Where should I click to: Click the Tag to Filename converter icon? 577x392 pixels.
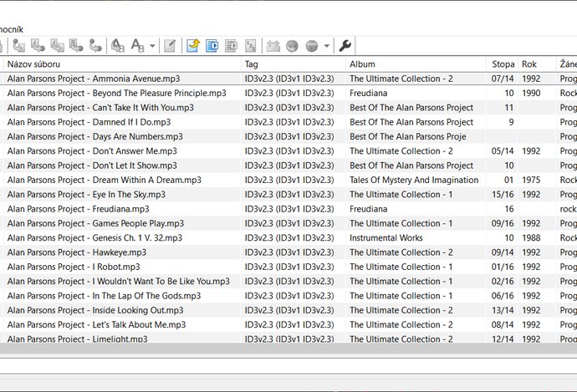[18, 46]
